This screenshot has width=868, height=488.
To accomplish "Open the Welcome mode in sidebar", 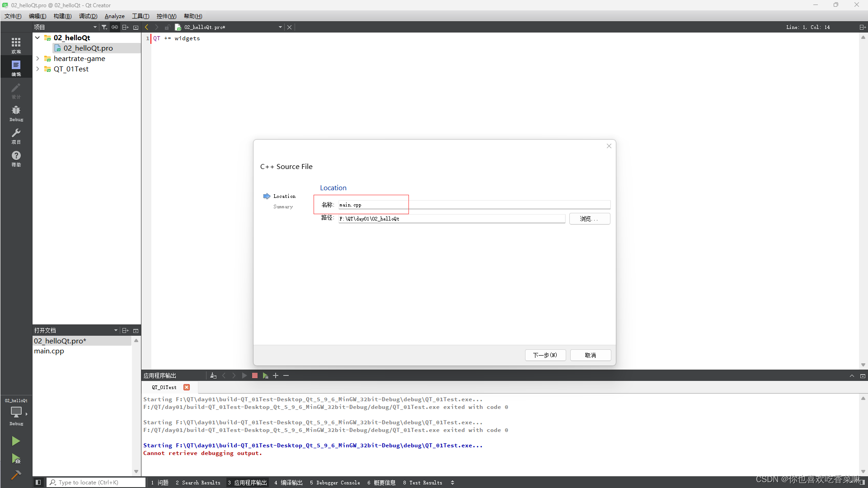I will pos(16,44).
